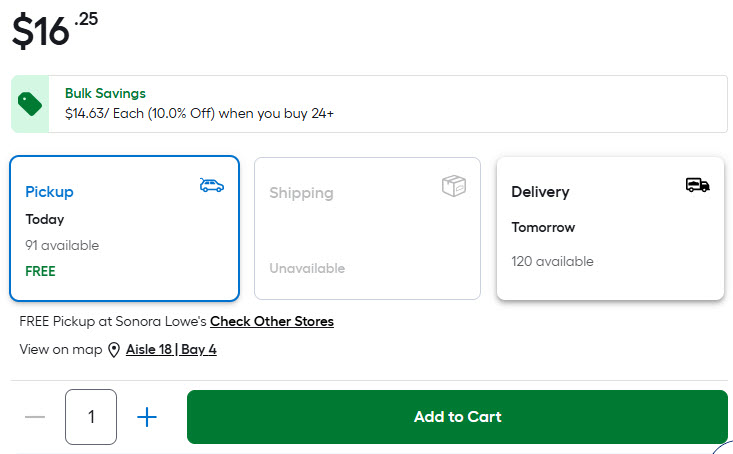733x454 pixels.
Task: Click the green Bulk Savings tag icon
Action: pos(30,104)
